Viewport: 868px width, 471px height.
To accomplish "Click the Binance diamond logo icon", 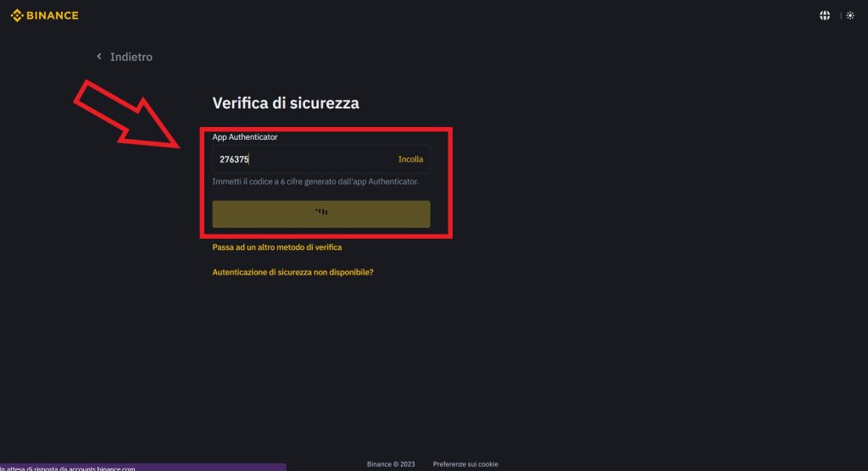I will [16, 15].
